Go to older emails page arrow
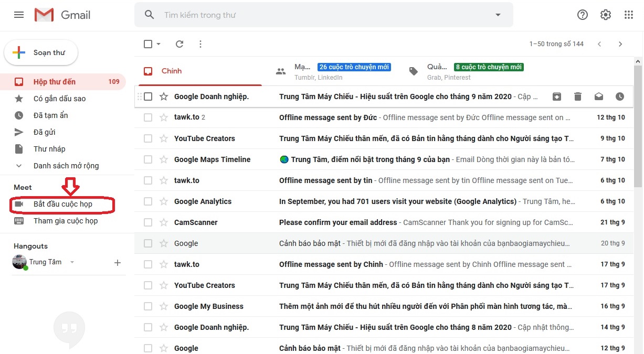Image resolution: width=644 pixels, height=354 pixels. pyautogui.click(x=620, y=44)
